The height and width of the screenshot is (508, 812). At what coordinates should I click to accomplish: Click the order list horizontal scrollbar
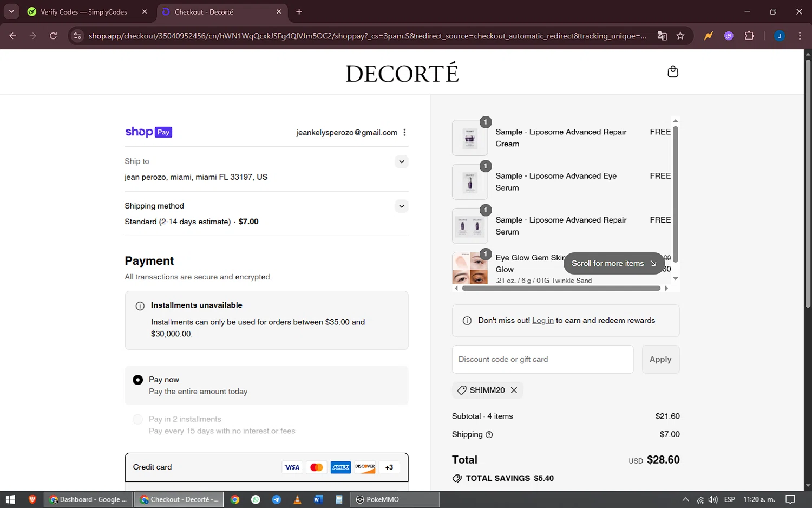(561, 289)
